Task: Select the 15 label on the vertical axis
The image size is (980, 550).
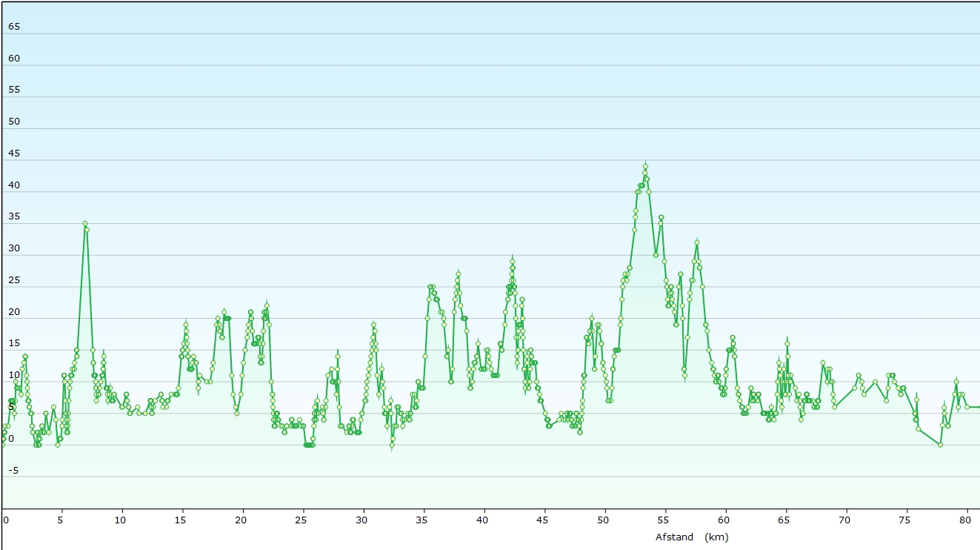Action: pos(14,344)
